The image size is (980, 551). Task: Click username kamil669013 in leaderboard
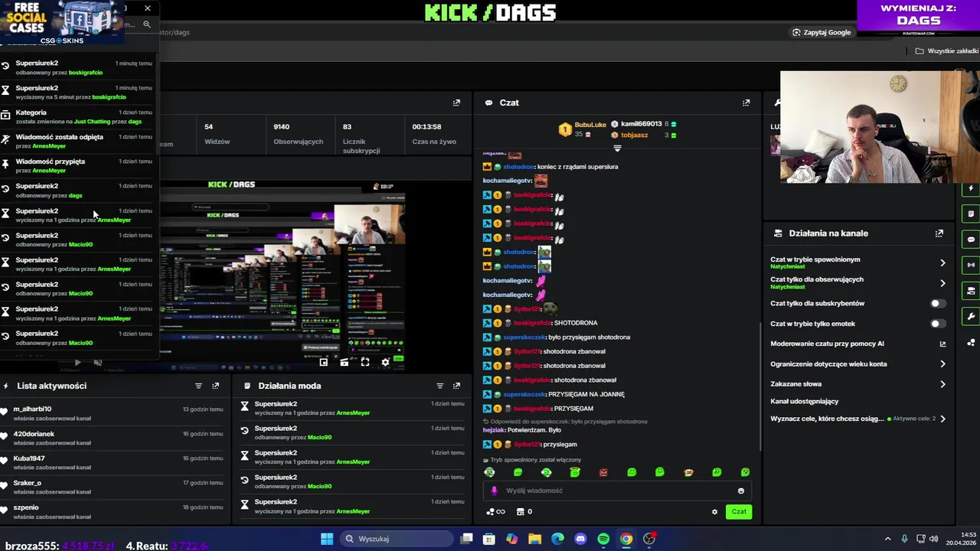pos(641,124)
